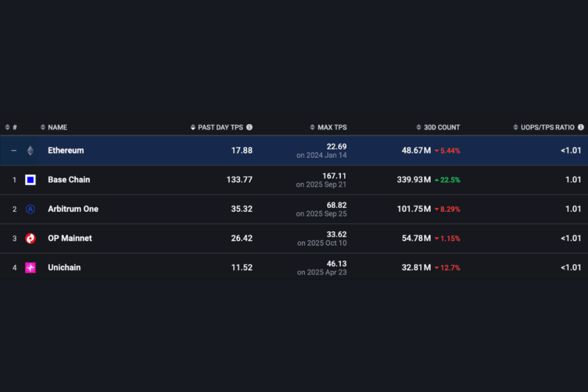Viewport: 588px width, 392px height.
Task: Click the red 1.15% change for OP Mainnet
Action: coord(447,238)
